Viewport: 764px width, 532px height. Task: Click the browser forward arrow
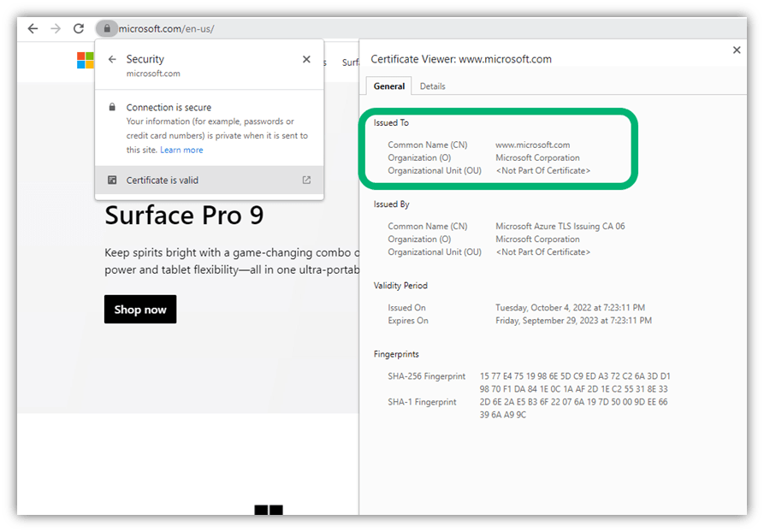(x=56, y=29)
